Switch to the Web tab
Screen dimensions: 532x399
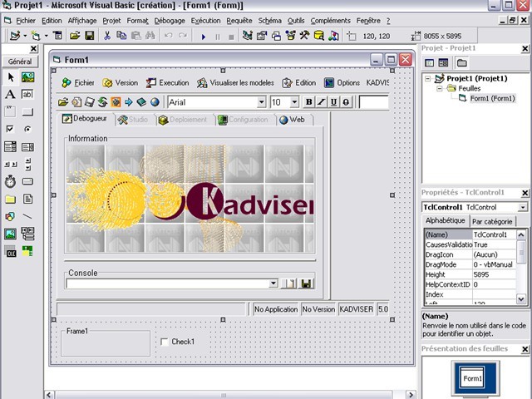(293, 120)
